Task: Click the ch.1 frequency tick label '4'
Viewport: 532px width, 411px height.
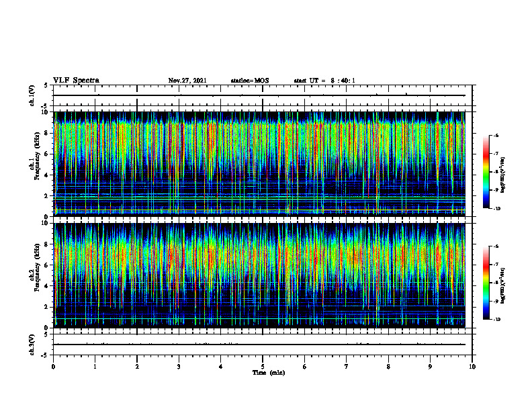Action: (46, 175)
